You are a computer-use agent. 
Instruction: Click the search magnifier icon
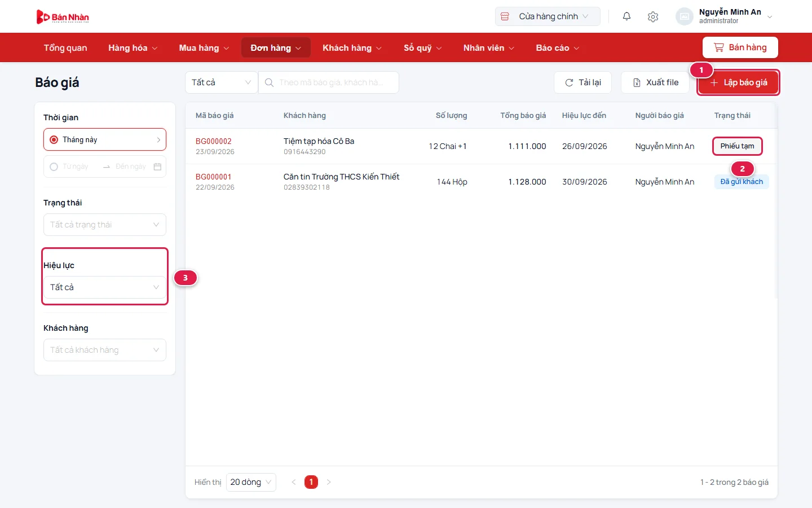click(270, 82)
